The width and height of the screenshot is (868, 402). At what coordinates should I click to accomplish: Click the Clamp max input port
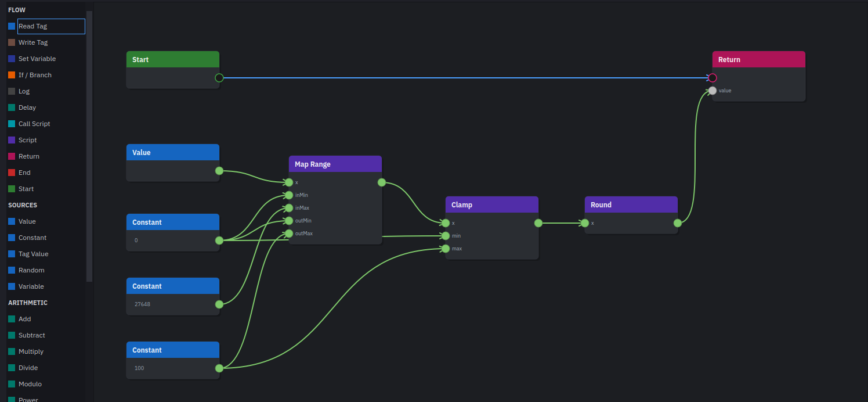(446, 249)
